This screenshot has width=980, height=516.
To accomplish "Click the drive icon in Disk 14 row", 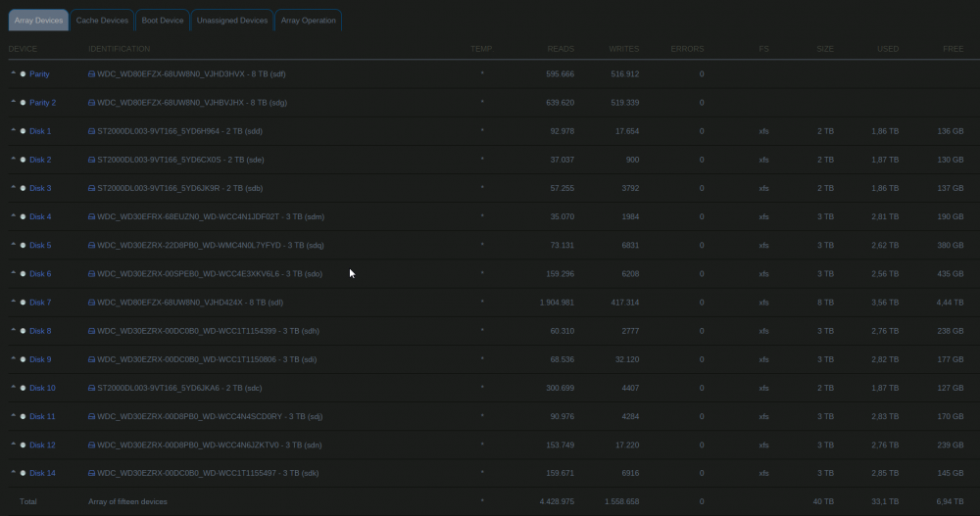I will pyautogui.click(x=91, y=474).
